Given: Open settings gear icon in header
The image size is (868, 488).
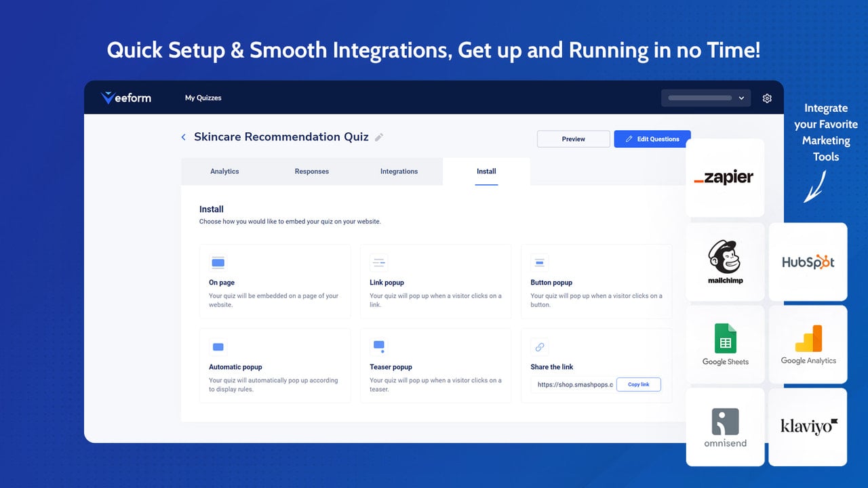Looking at the screenshot, I should [x=767, y=98].
